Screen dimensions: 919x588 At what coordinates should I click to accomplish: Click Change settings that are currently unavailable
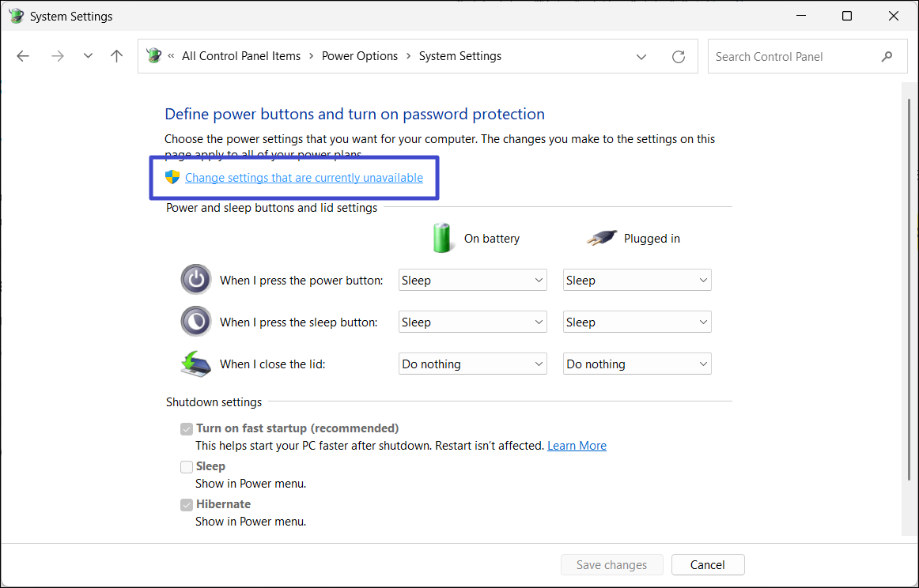pyautogui.click(x=304, y=178)
